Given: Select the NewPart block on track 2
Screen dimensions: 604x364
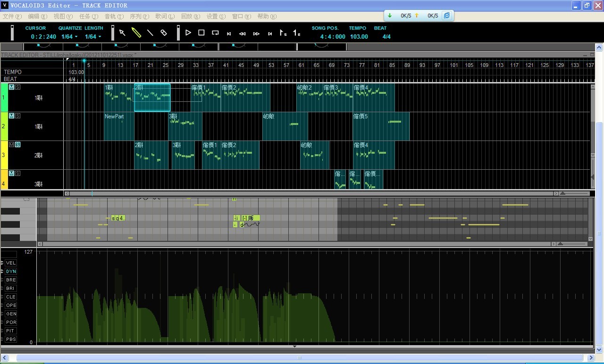Looking at the screenshot, I should click(x=119, y=126).
